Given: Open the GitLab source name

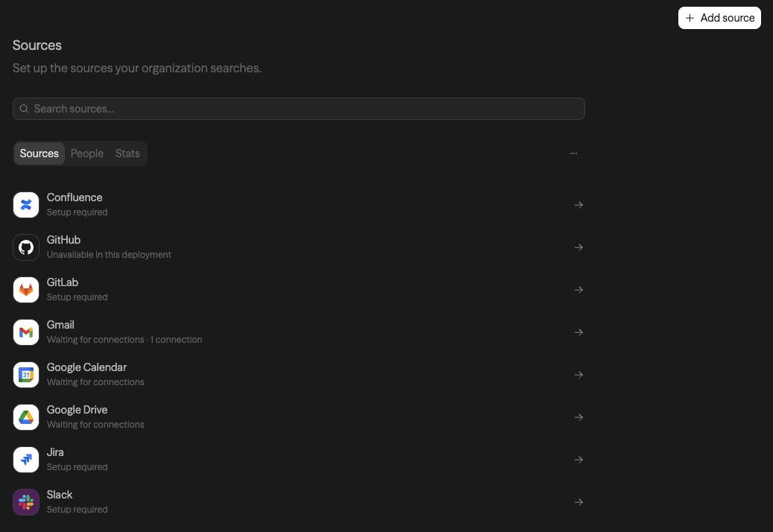Looking at the screenshot, I should coord(63,282).
